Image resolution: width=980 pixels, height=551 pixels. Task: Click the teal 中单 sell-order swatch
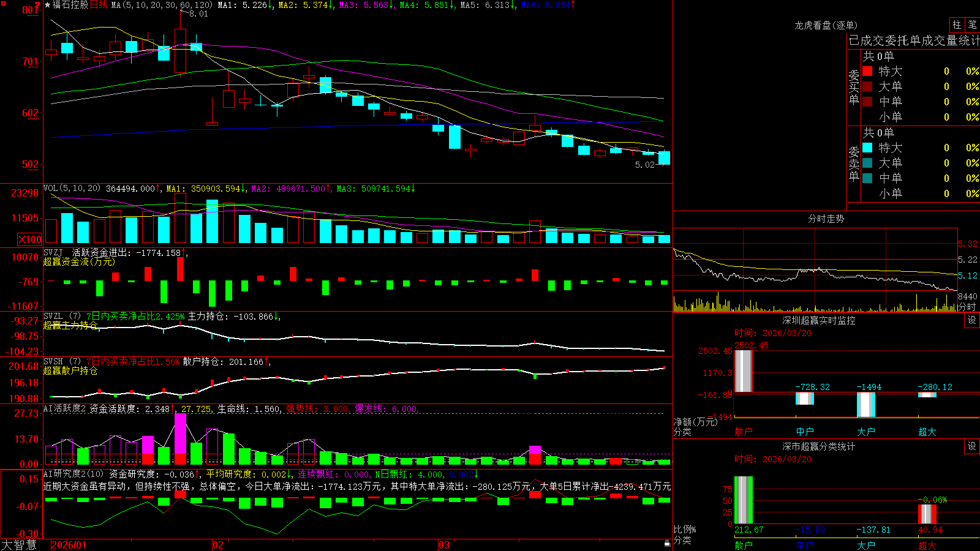click(867, 178)
